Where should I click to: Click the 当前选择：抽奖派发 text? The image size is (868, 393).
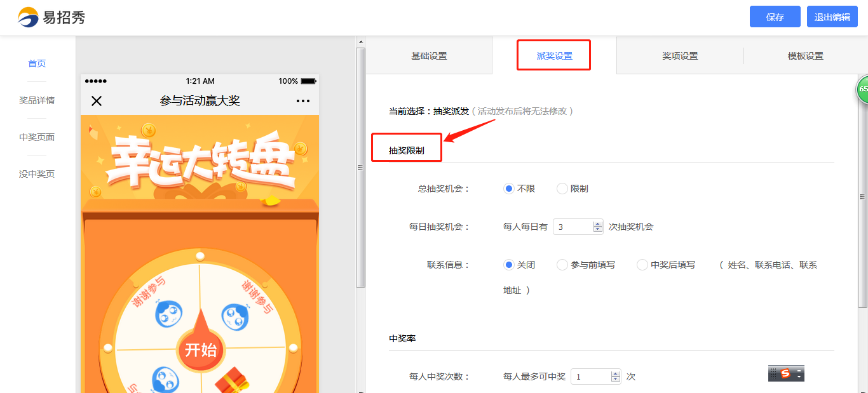[x=429, y=111]
